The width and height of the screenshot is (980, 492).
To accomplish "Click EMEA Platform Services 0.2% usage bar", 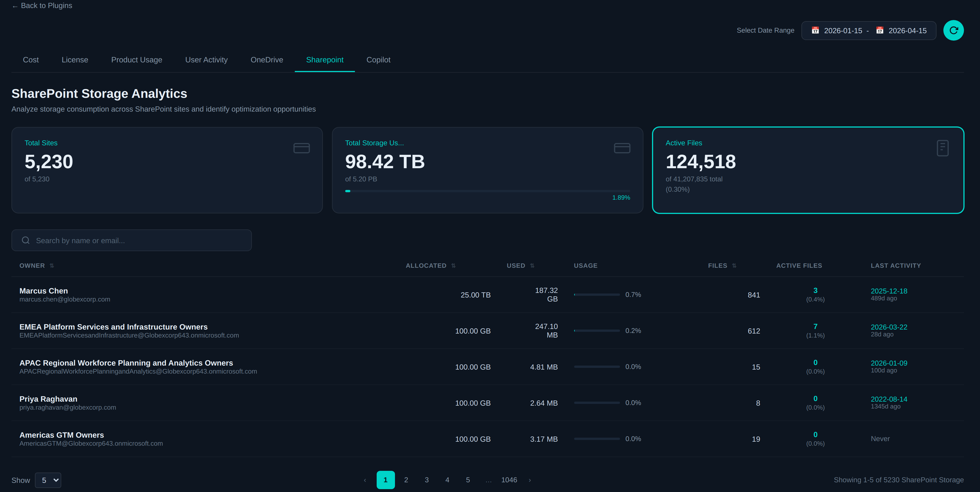I will tap(597, 331).
